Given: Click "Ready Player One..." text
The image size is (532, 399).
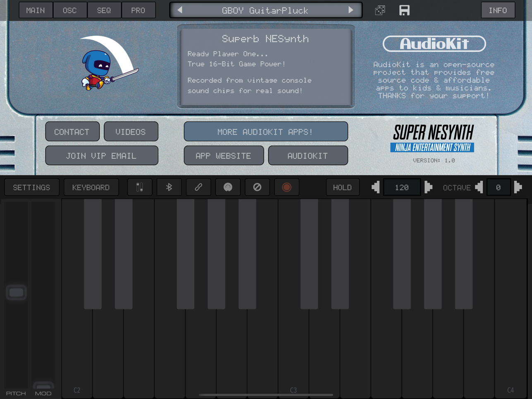Looking at the screenshot, I should tap(228, 54).
